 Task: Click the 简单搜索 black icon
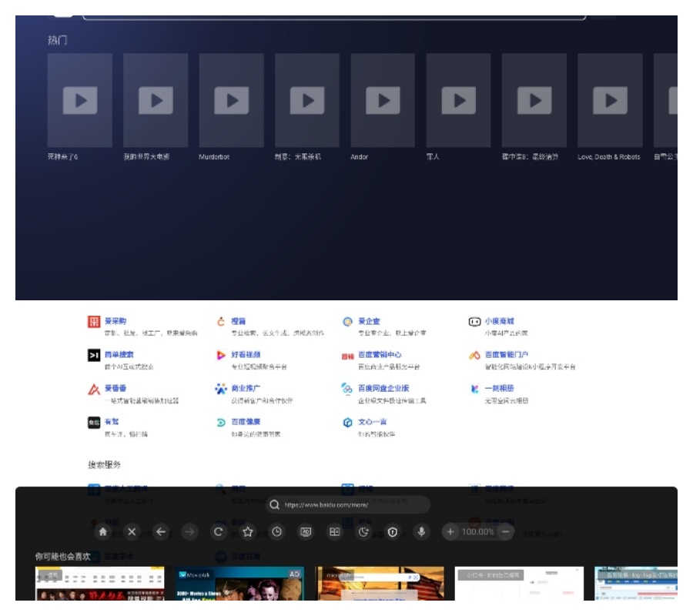(94, 355)
